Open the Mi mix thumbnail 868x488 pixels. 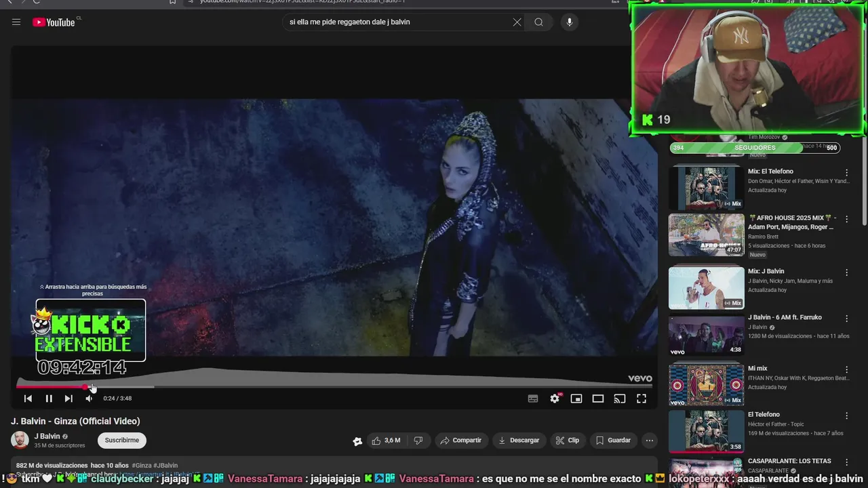[x=706, y=385]
